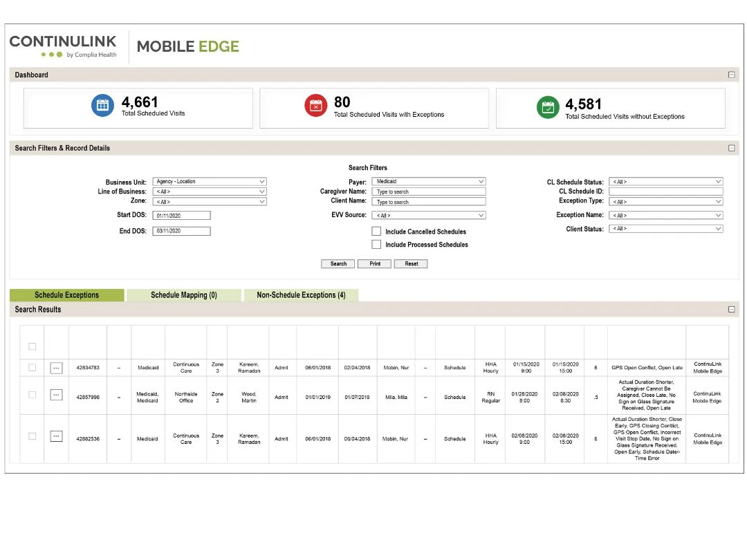Click the GPS Open Conflict, Open Late cell
Screen dimensions: 747x560
pos(647,368)
